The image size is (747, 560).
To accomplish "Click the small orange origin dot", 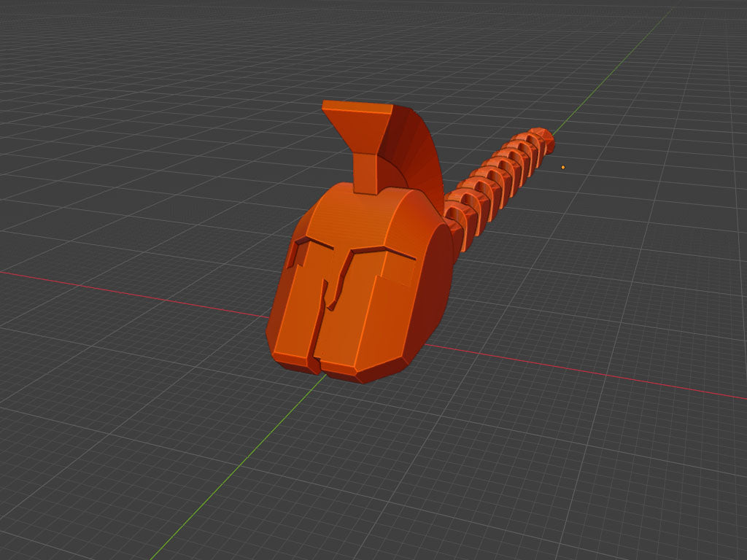I will pos(563,168).
